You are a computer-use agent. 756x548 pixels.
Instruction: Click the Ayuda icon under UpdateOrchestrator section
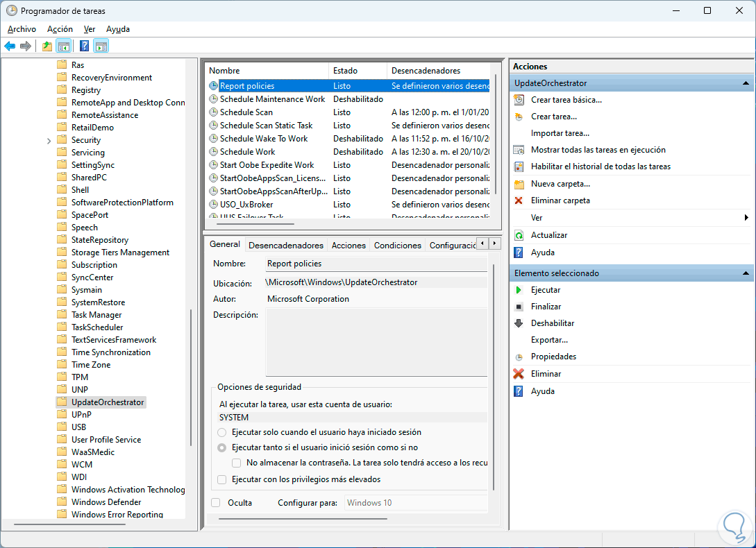pyautogui.click(x=519, y=252)
